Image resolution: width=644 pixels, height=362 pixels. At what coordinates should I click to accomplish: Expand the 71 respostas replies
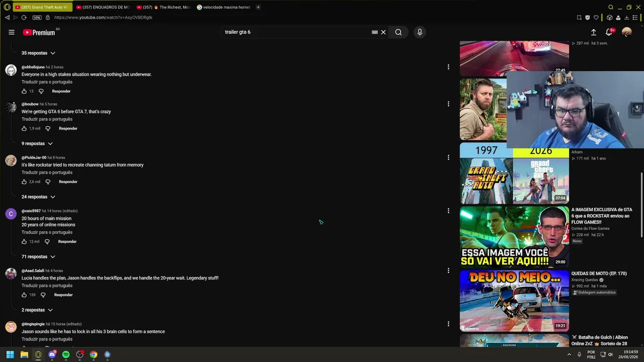[x=38, y=257]
